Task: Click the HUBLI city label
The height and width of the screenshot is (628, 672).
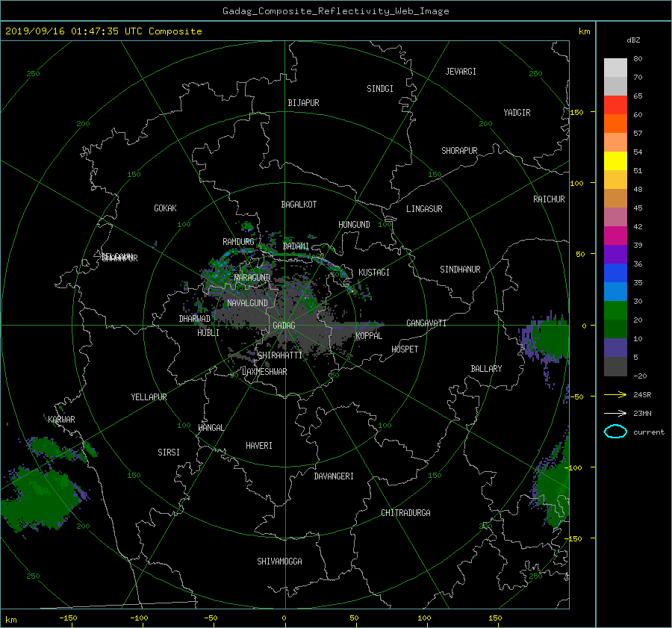Action: [208, 333]
